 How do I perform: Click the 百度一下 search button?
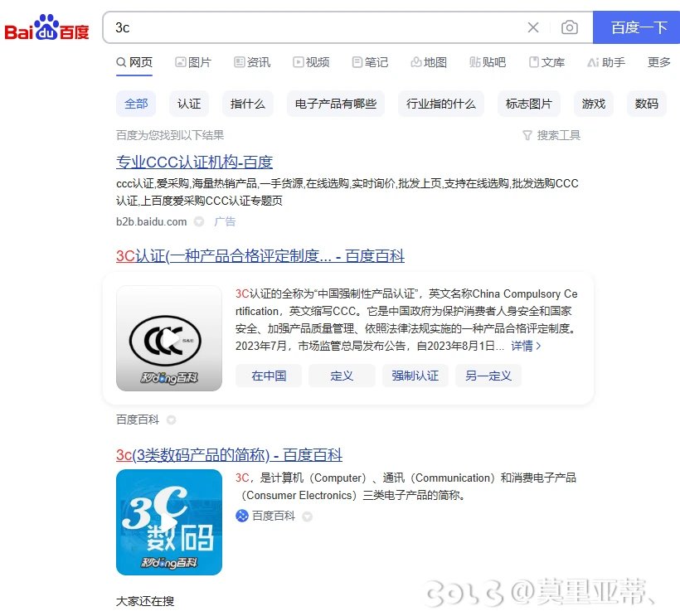636,27
